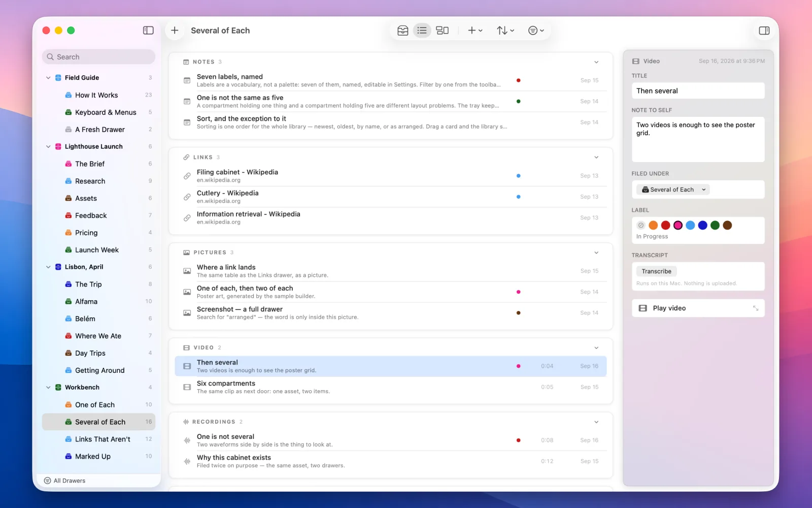This screenshot has width=812, height=508.
Task: Click the Search field
Action: (98, 57)
